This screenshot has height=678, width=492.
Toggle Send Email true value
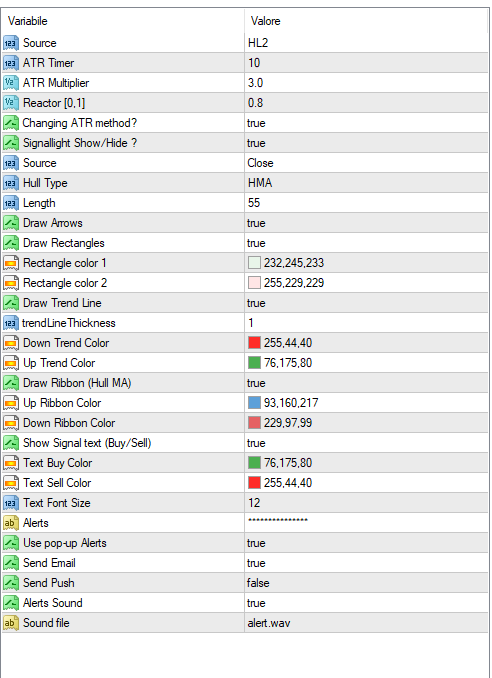click(x=256, y=563)
